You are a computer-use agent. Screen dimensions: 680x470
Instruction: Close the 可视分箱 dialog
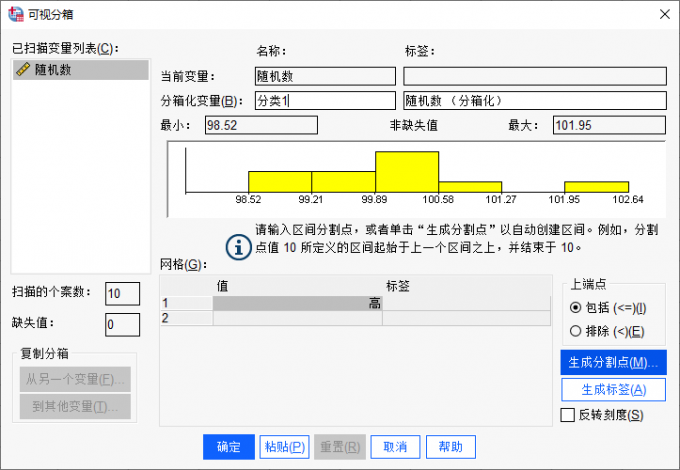pos(664,14)
